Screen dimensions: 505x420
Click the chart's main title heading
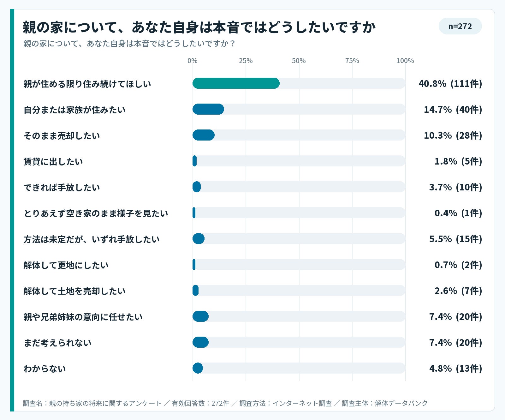[199, 27]
